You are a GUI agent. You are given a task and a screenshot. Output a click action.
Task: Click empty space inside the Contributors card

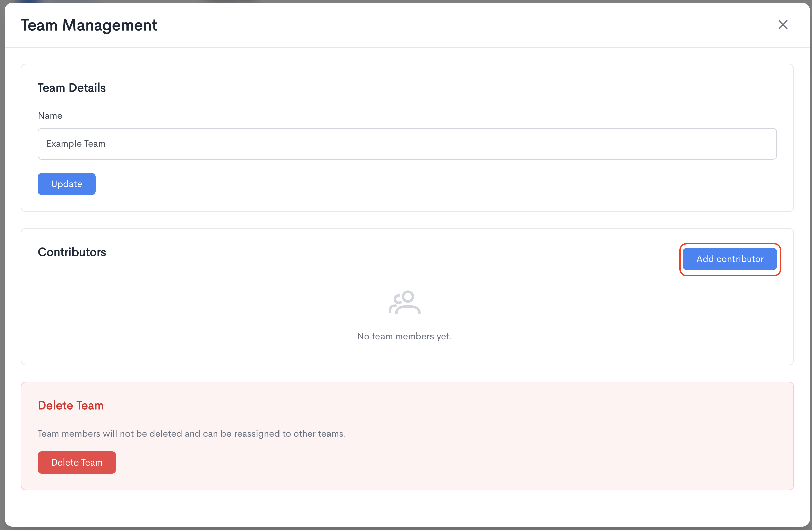point(205,307)
